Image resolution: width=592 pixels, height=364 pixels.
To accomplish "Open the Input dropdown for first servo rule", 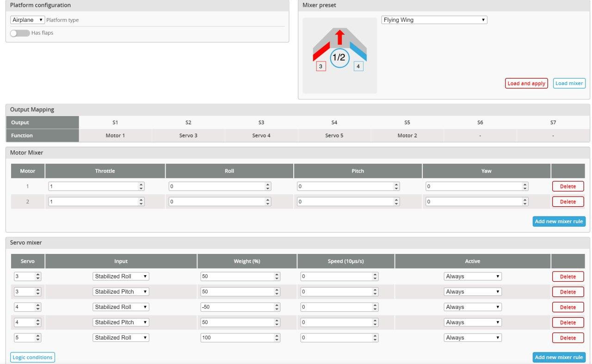I will [121, 276].
